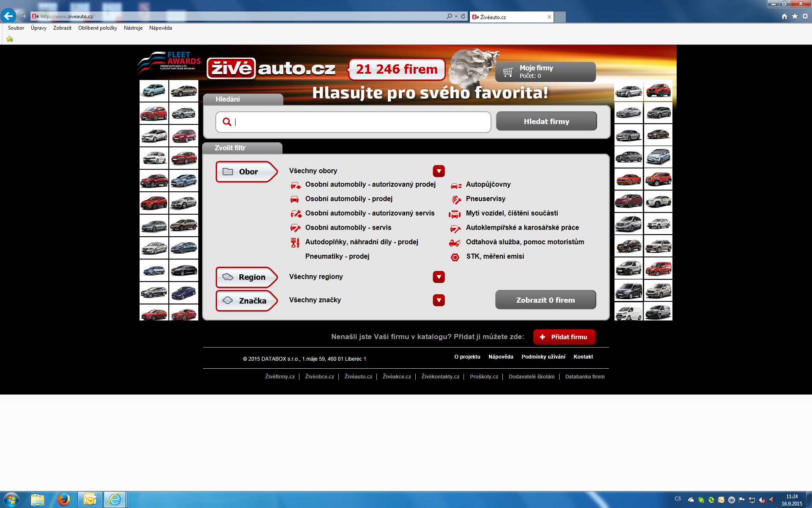Select Pneumatiky - prodej category

(x=337, y=257)
